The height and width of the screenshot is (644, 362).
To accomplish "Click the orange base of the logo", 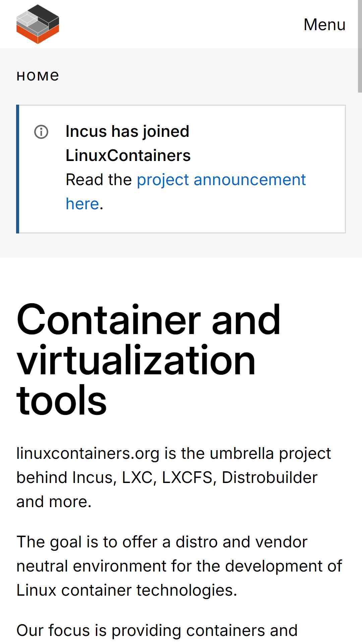I will (38, 35).
